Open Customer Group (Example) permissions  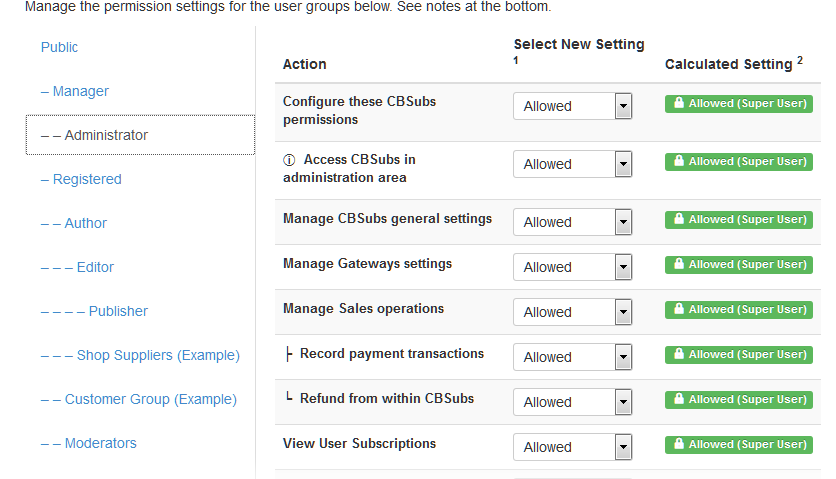[139, 400]
